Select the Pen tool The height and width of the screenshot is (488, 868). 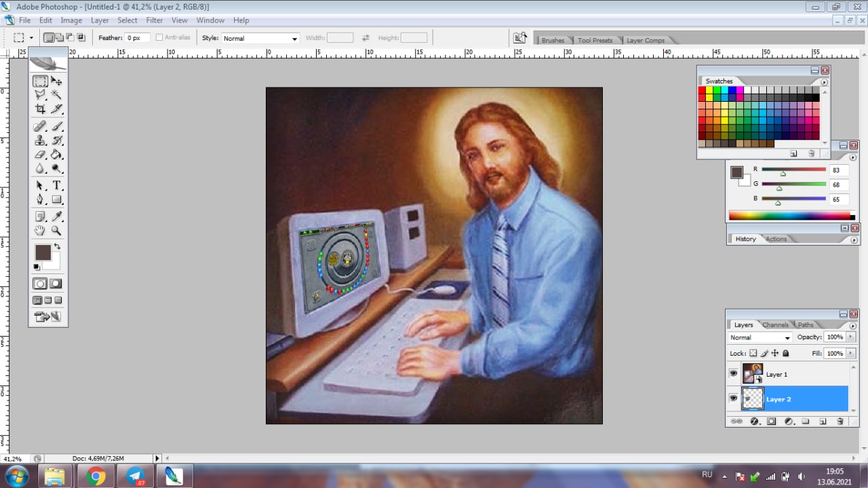(x=40, y=200)
